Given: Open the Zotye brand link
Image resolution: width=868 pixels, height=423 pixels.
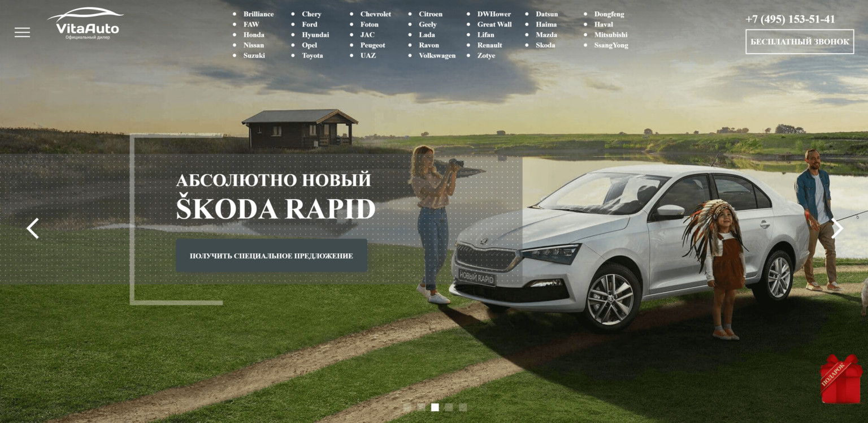Looking at the screenshot, I should tap(486, 55).
